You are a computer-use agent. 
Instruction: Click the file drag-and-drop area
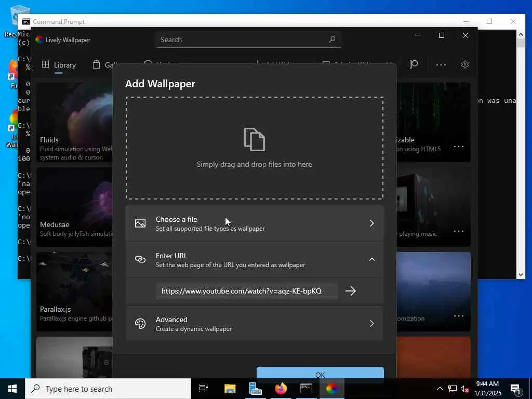[255, 148]
